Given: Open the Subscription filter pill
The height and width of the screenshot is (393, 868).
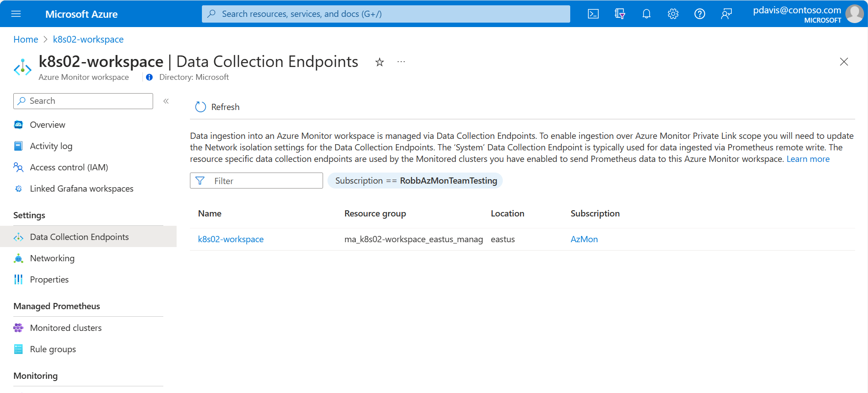Looking at the screenshot, I should pos(415,181).
